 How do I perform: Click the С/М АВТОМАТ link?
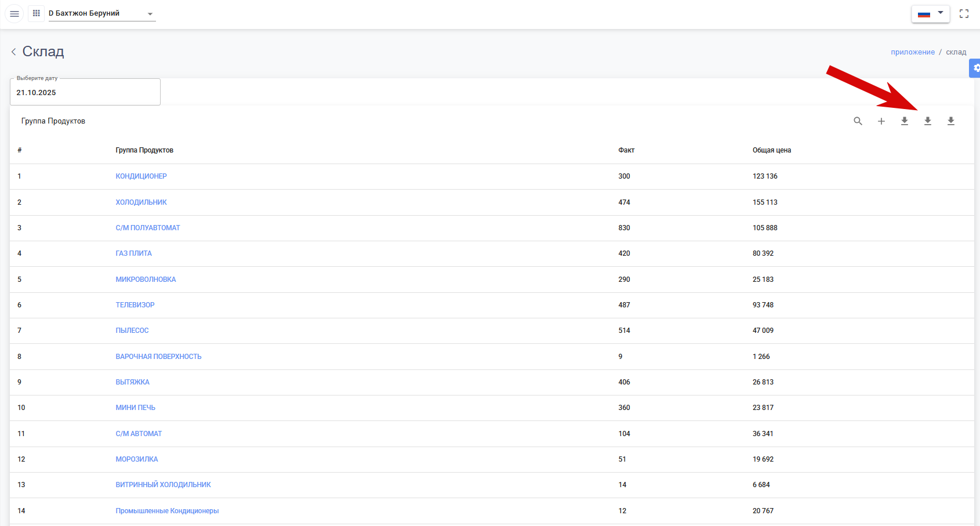tap(139, 434)
